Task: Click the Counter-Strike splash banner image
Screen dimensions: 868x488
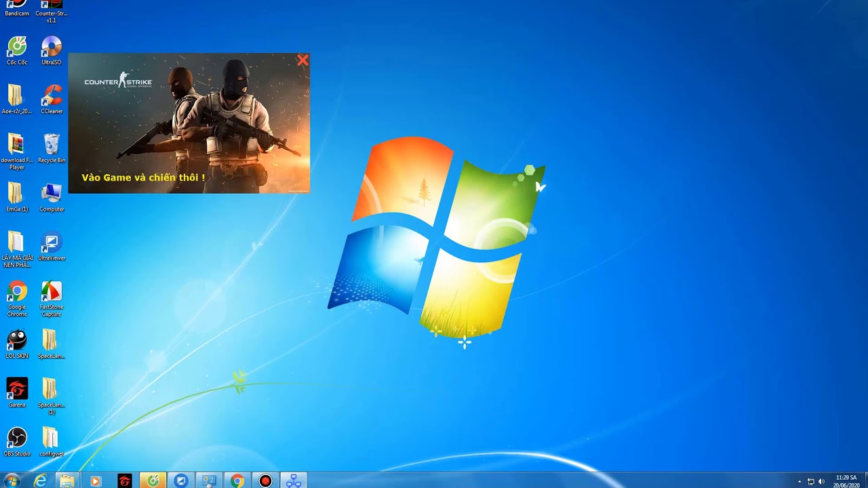Action: tap(189, 123)
